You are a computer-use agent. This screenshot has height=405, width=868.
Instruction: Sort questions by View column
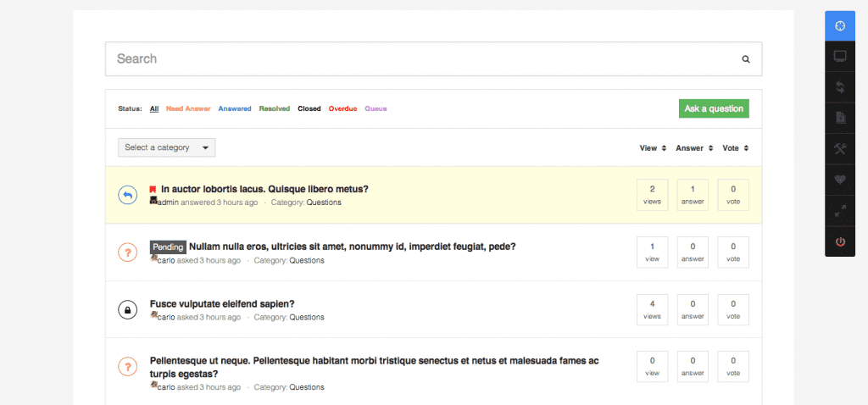pos(653,148)
